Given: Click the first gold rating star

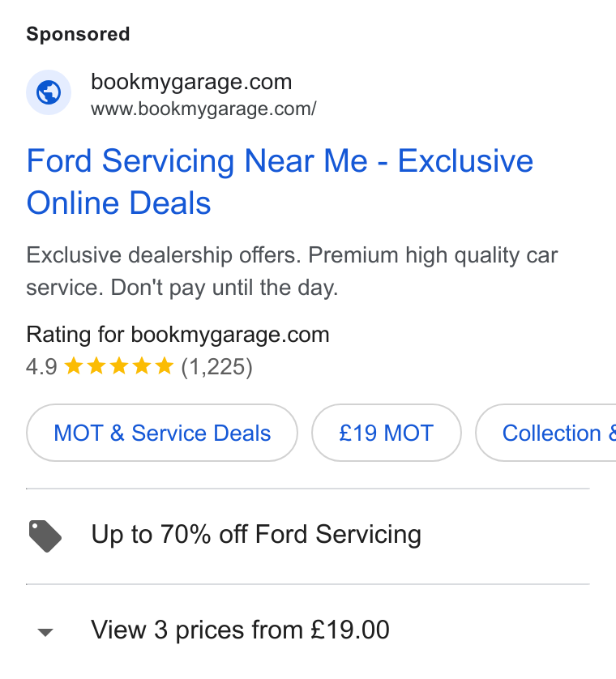Looking at the screenshot, I should (74, 366).
